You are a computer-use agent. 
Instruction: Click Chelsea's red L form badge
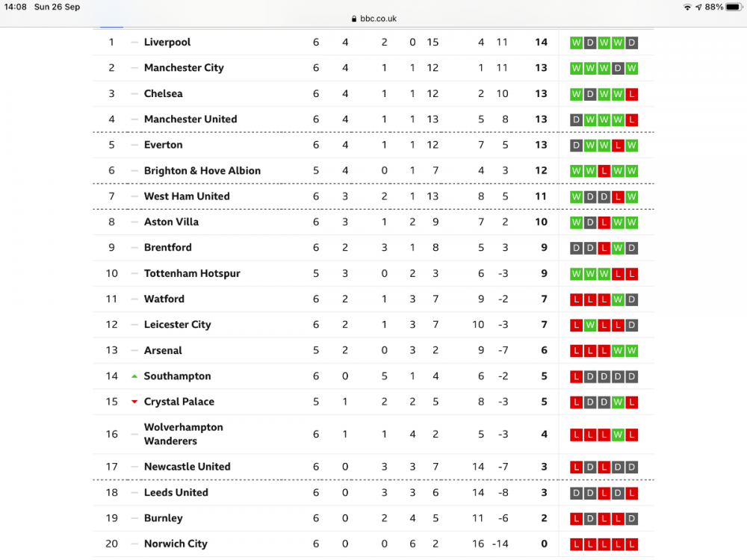(x=632, y=94)
